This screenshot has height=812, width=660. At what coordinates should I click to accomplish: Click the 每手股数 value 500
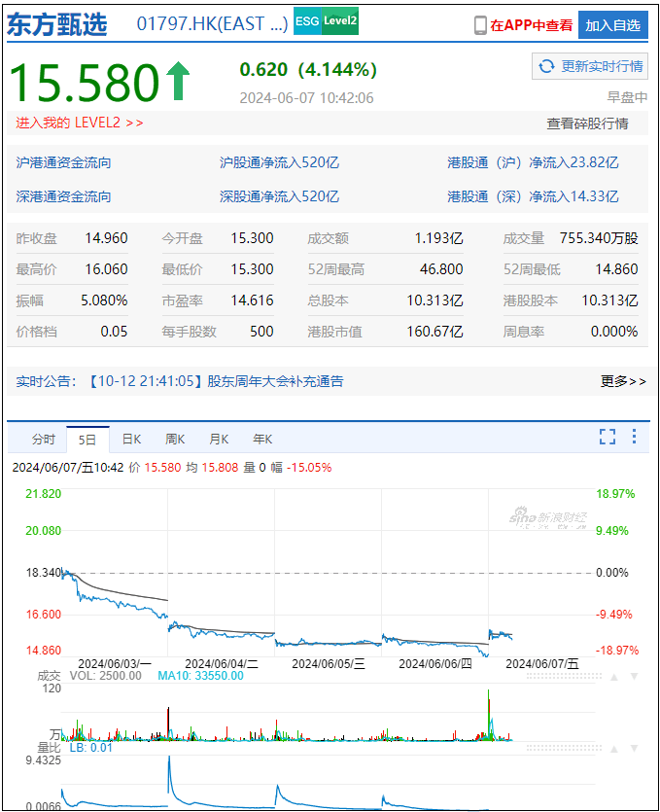[x=261, y=332]
